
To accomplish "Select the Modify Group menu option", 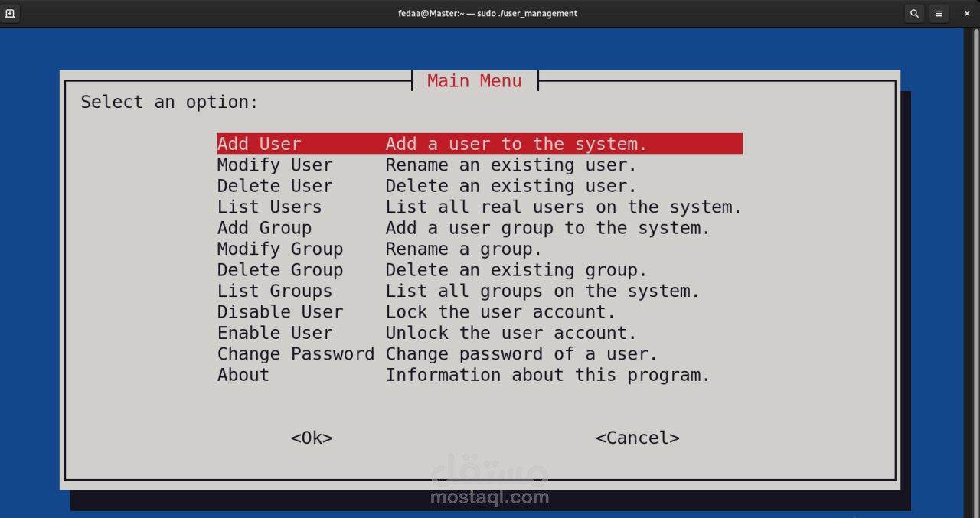I will tap(280, 249).
